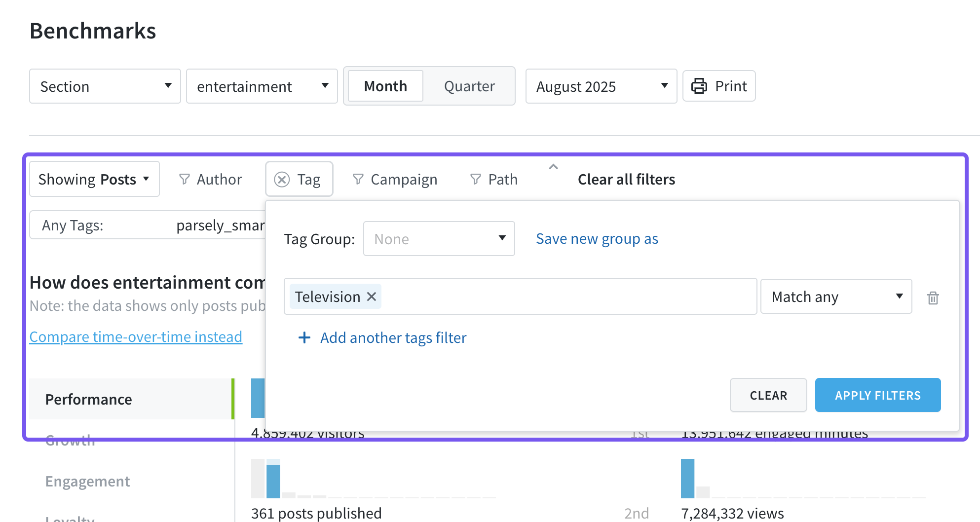Clear Tag filter via circled X icon
Image resolution: width=980 pixels, height=522 pixels.
point(282,180)
